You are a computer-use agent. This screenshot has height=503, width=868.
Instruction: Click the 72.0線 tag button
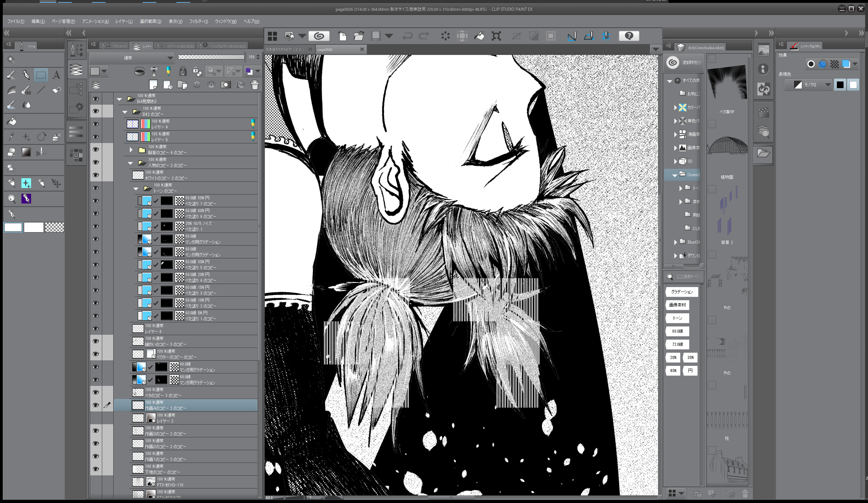[677, 344]
